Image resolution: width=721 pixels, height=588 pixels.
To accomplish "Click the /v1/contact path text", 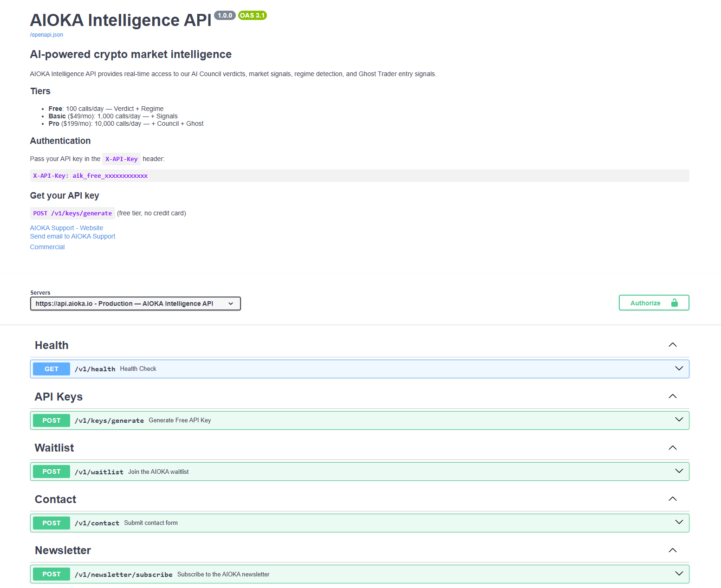I will 97,523.
